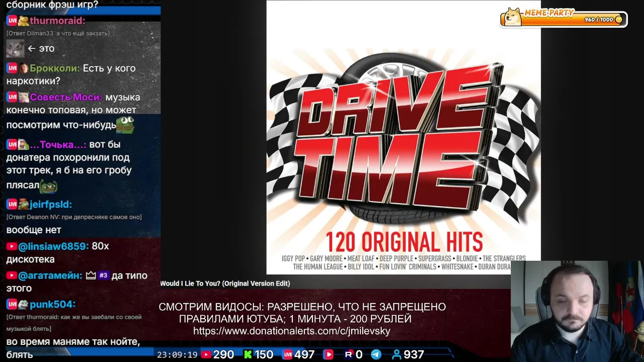Click the viewer count 937
The height and width of the screenshot is (362, 644).
click(x=414, y=355)
